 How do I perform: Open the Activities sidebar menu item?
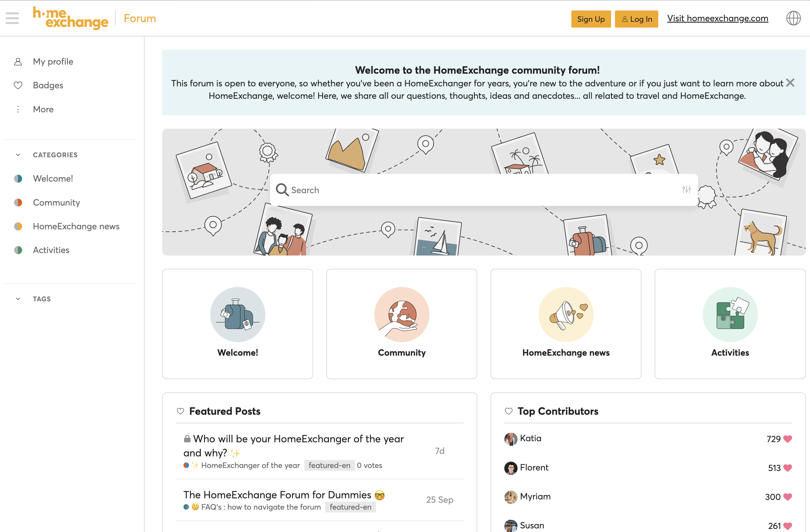tap(52, 250)
